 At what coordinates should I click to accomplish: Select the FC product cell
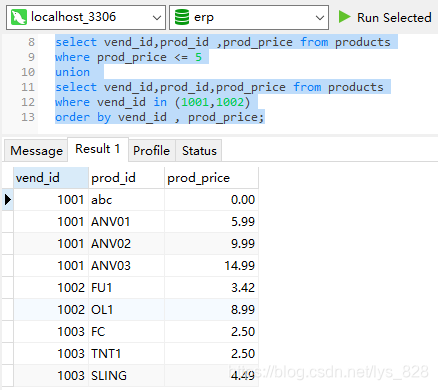pos(126,332)
